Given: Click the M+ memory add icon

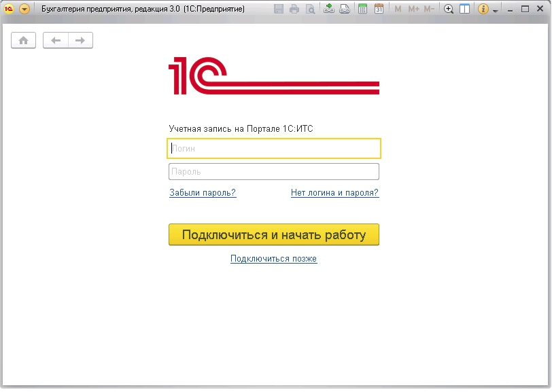Looking at the screenshot, I should coord(413,8).
